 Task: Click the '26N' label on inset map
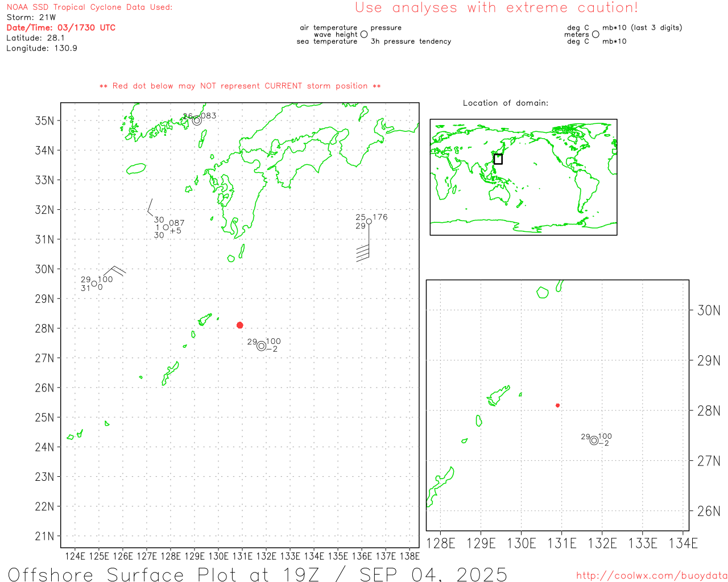click(709, 511)
